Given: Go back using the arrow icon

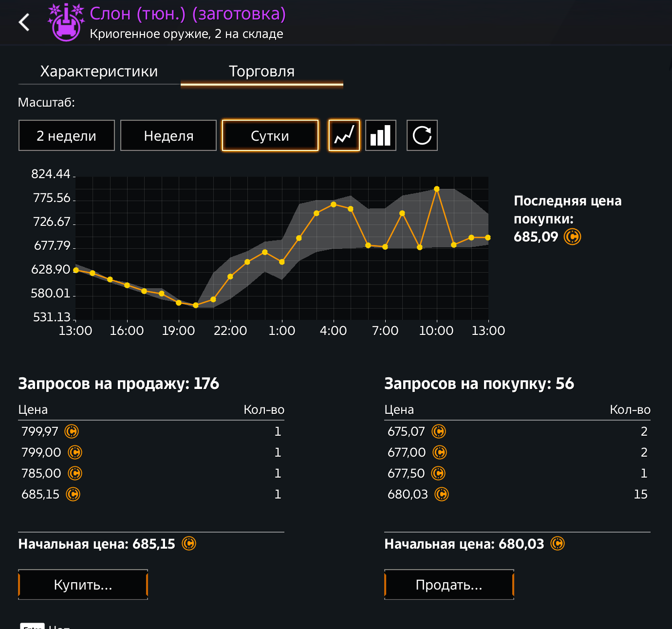Looking at the screenshot, I should [x=24, y=22].
